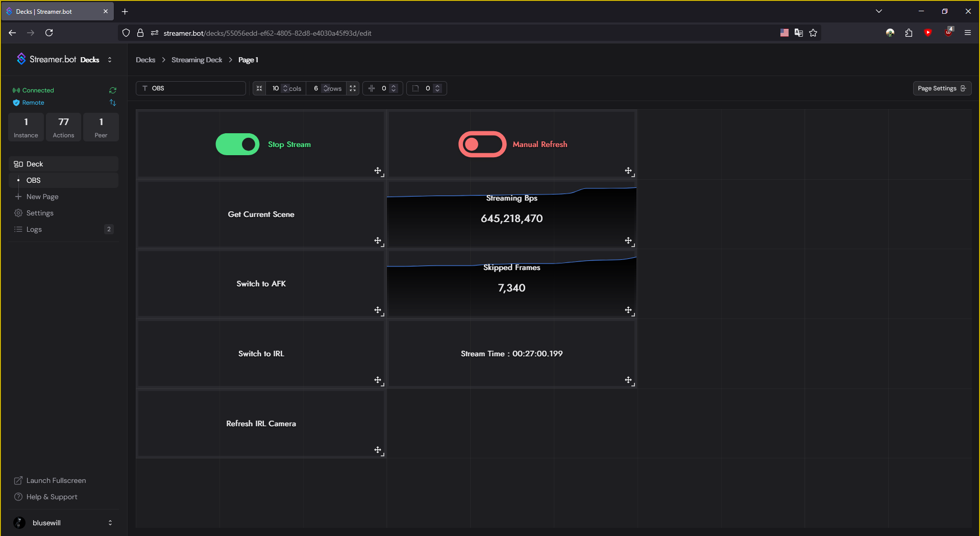Click Launch Fullscreen in the sidebar

pos(55,480)
